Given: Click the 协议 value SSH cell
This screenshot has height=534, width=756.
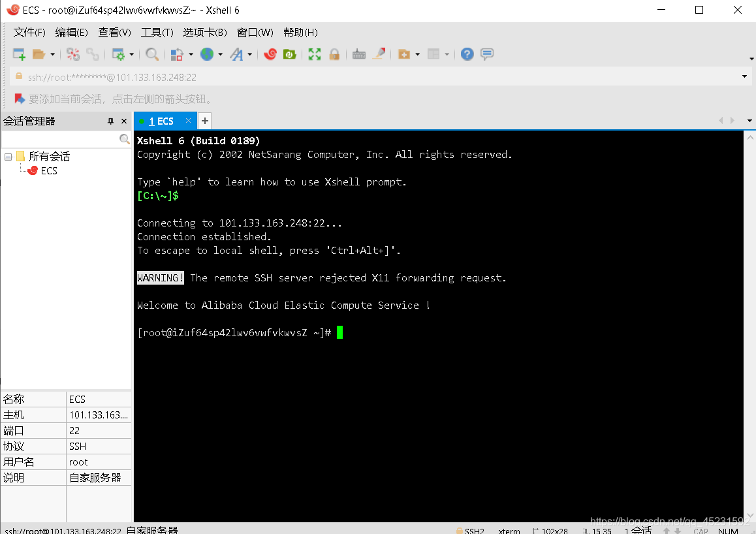Looking at the screenshot, I should tap(99, 447).
